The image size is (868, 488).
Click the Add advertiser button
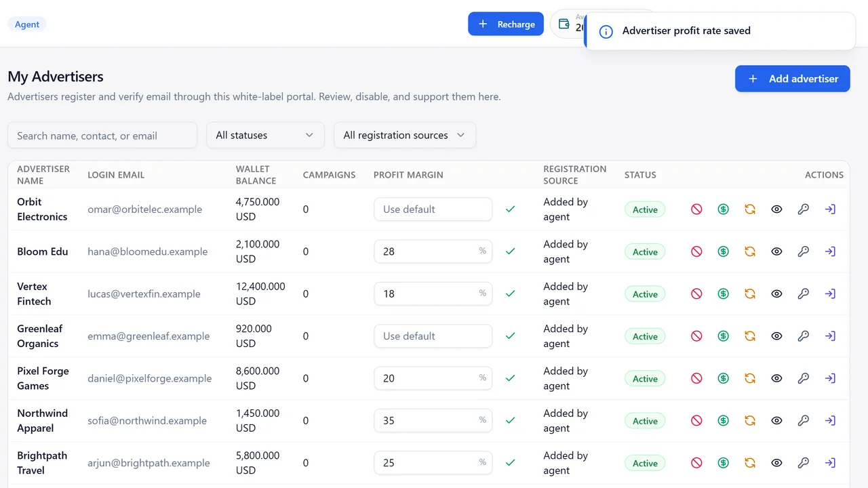[793, 79]
